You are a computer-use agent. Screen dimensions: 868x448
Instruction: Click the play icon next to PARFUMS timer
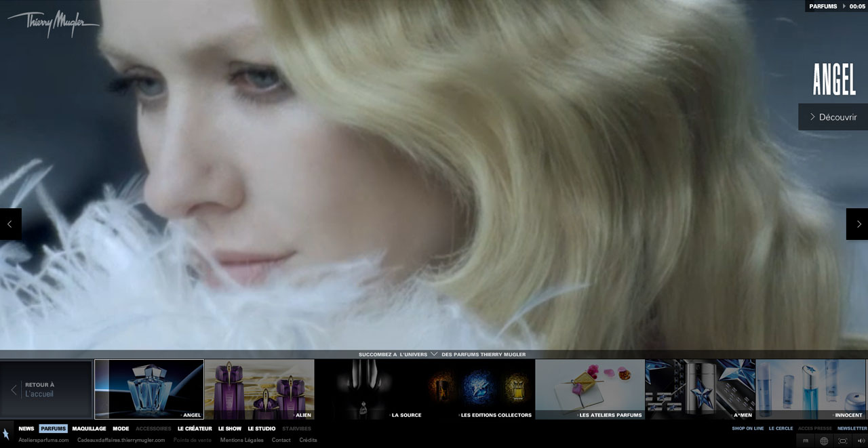click(843, 6)
